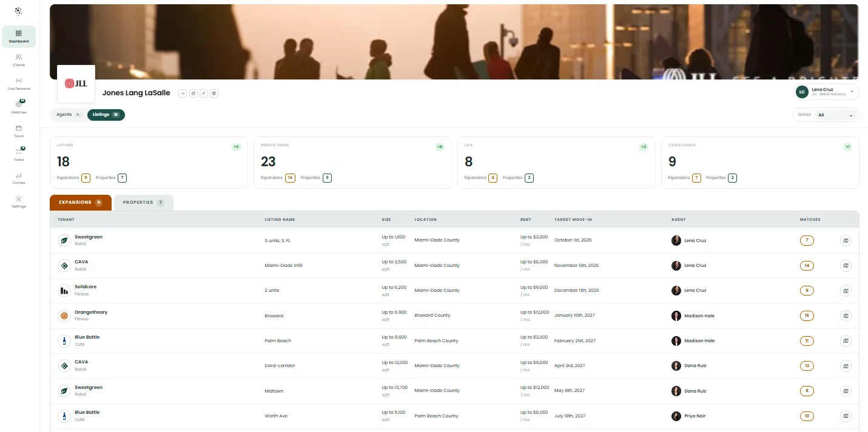Sort by the Rent column header
This screenshot has height=432, width=868.
click(525, 220)
